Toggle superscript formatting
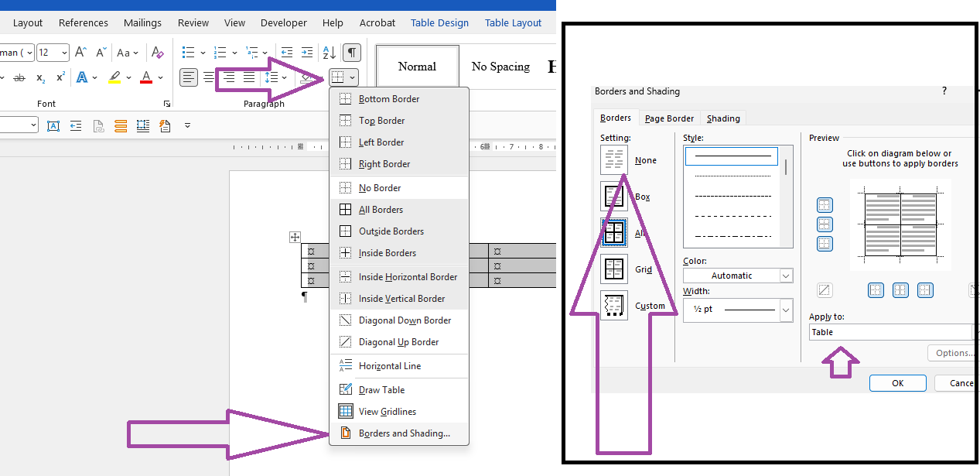The image size is (980, 476). pos(60,77)
